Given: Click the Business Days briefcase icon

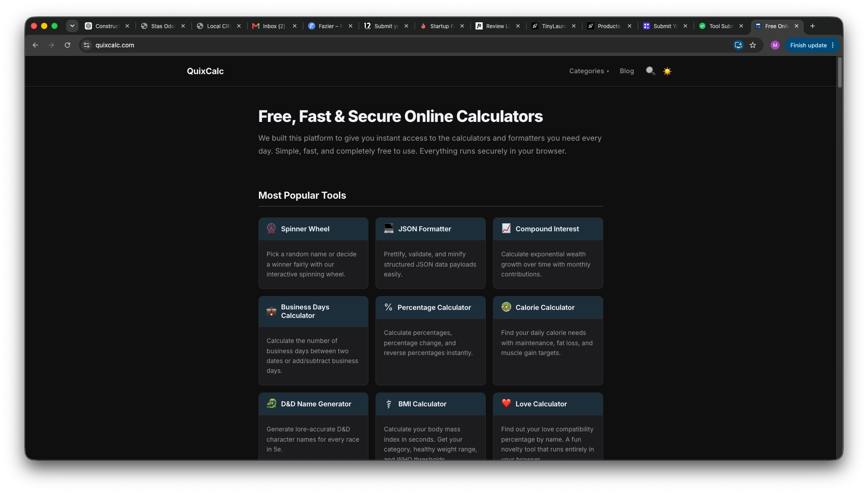Looking at the screenshot, I should tap(271, 311).
